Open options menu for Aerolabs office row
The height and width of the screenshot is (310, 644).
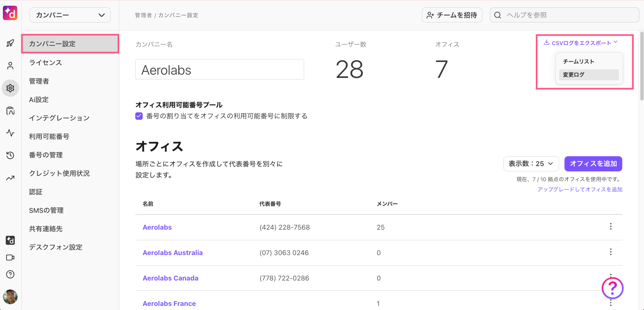click(611, 227)
